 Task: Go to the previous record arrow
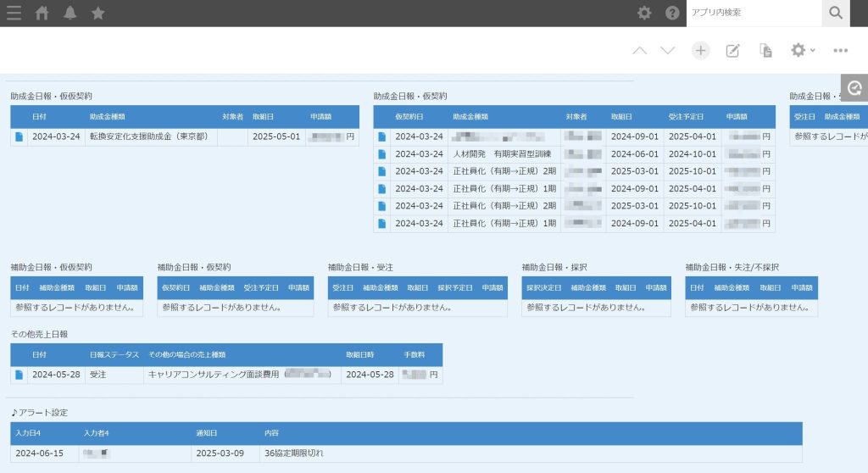coord(640,51)
